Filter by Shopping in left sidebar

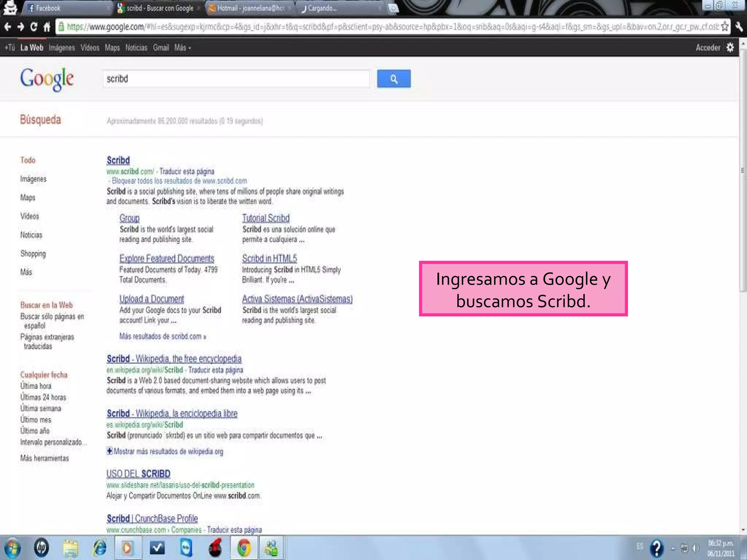33,253
